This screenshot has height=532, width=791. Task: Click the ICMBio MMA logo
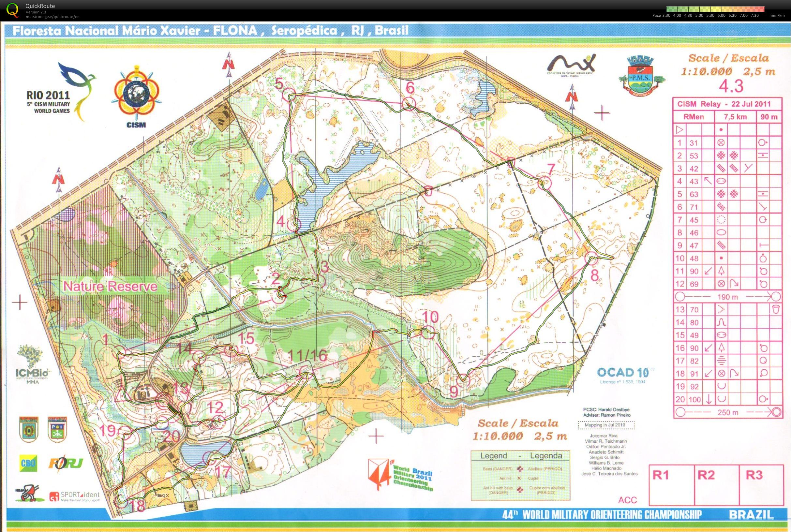pos(32,365)
